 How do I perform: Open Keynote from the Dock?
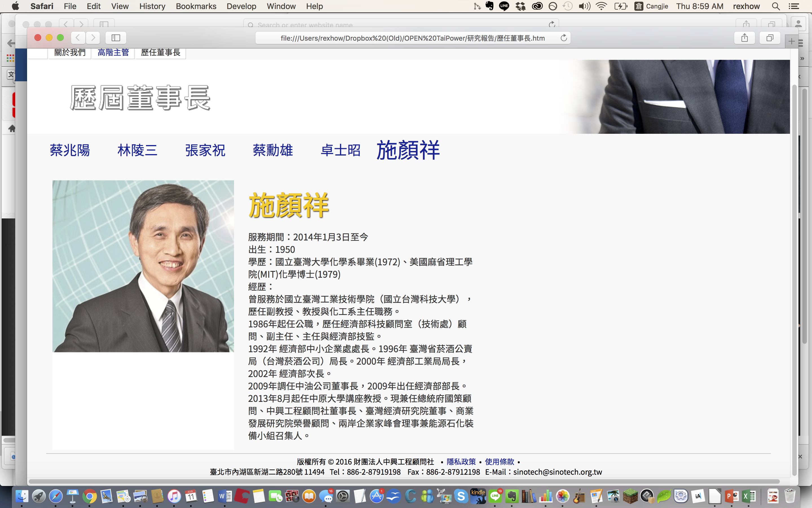tap(73, 496)
